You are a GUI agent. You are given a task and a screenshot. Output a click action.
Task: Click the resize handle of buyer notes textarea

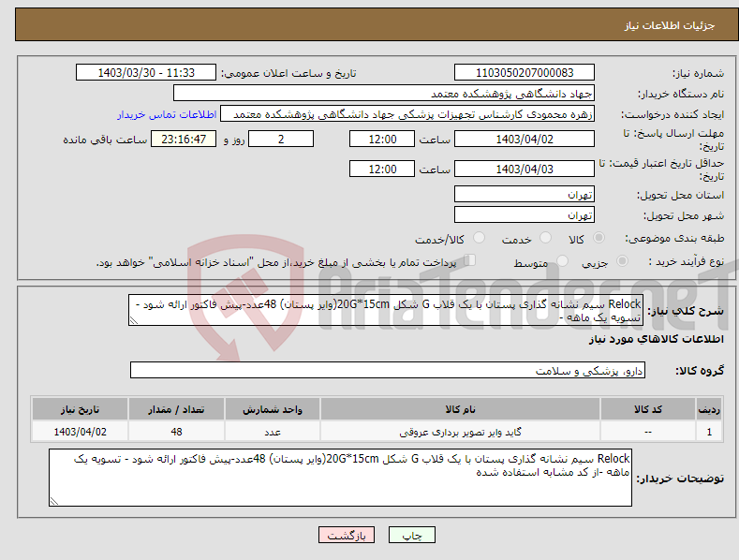coord(53,502)
